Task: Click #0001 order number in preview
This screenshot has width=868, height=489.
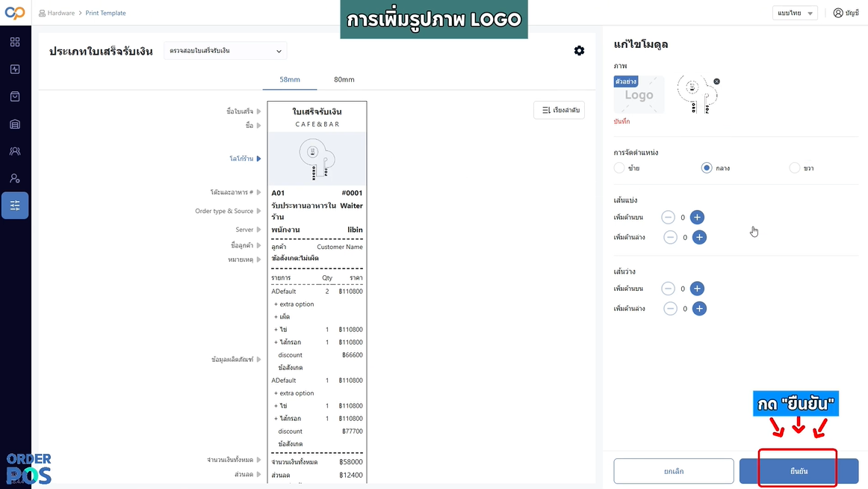Action: [x=352, y=193]
